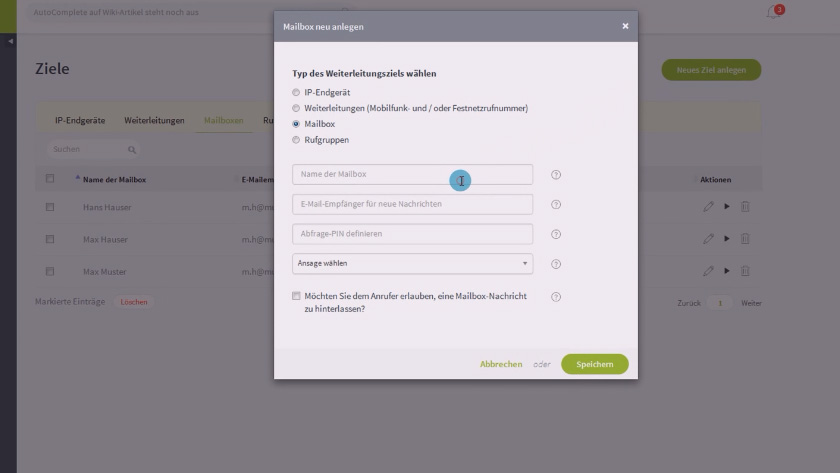Select the Mailbox radio option
840x473 pixels.
coord(296,124)
